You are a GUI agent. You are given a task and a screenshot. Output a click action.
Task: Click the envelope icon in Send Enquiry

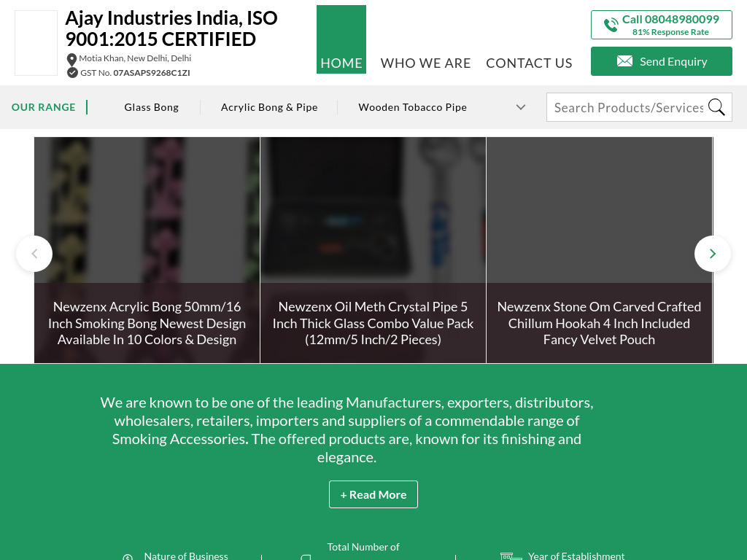click(624, 61)
